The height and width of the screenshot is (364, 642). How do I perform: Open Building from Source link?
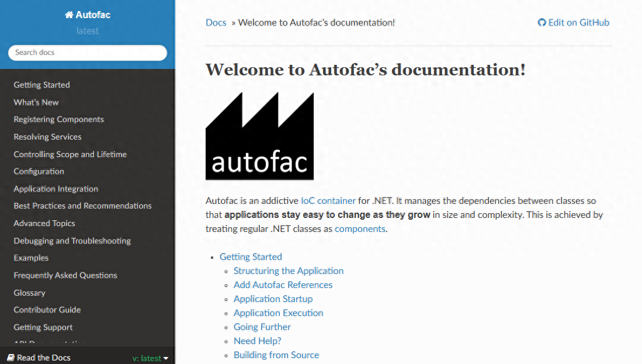pyautogui.click(x=276, y=355)
